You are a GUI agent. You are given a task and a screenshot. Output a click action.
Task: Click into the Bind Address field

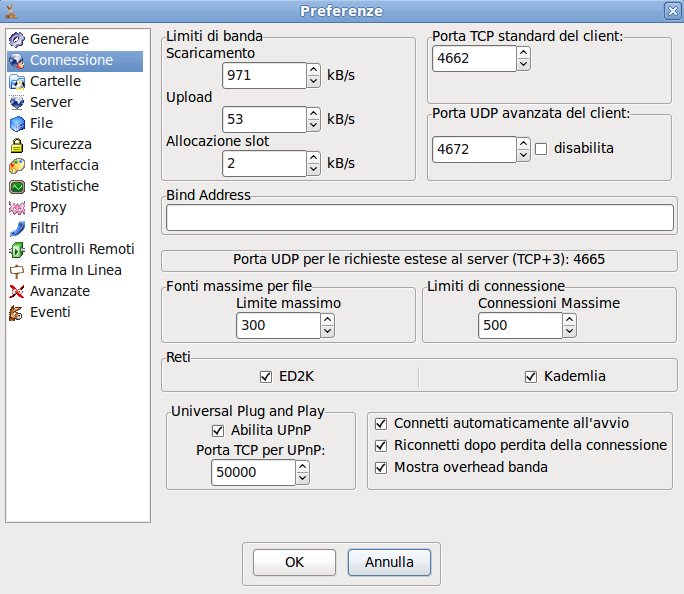(420, 218)
